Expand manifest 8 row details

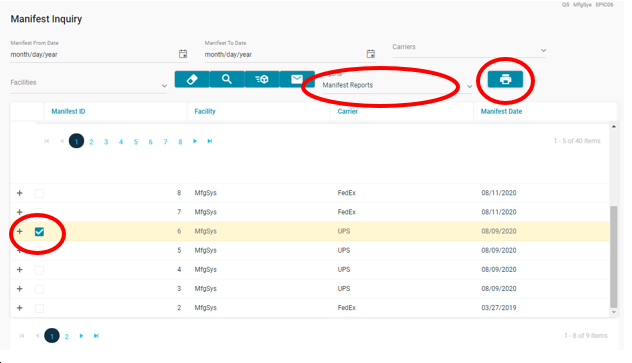19,193
